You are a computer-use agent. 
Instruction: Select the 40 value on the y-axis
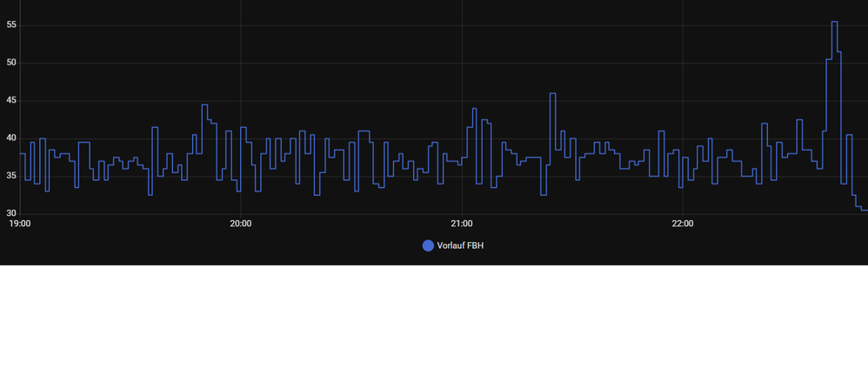pyautogui.click(x=11, y=138)
